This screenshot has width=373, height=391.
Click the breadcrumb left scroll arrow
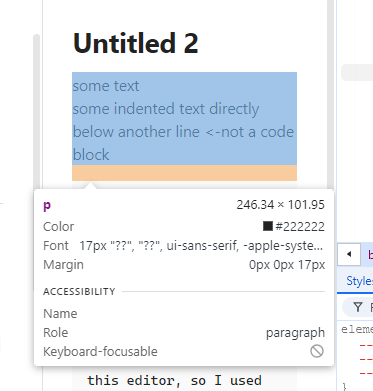(x=349, y=254)
